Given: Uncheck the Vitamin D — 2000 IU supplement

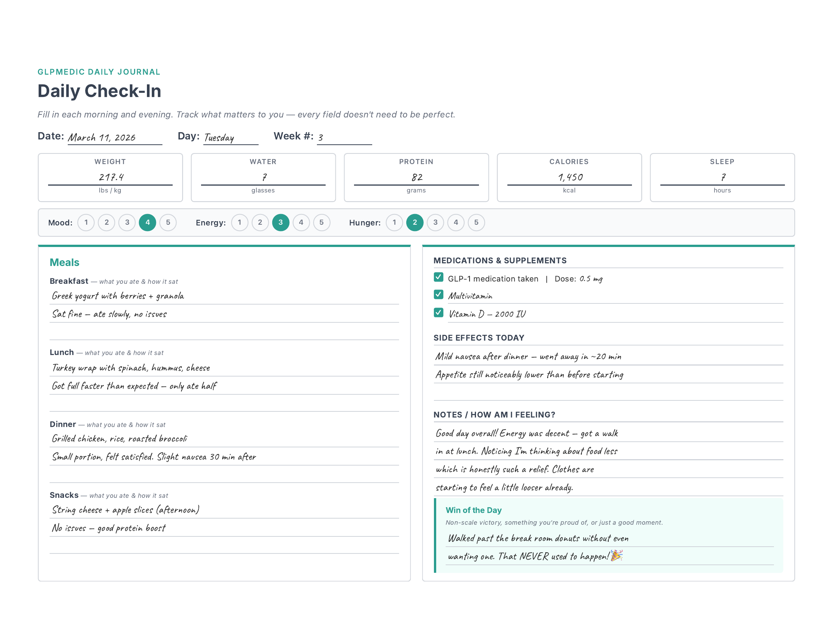Looking at the screenshot, I should (439, 313).
